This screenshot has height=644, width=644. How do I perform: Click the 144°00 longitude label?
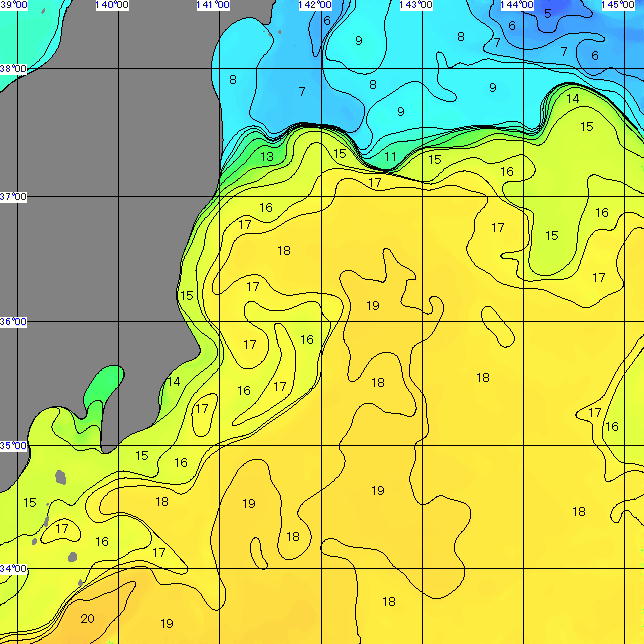pyautogui.click(x=518, y=5)
